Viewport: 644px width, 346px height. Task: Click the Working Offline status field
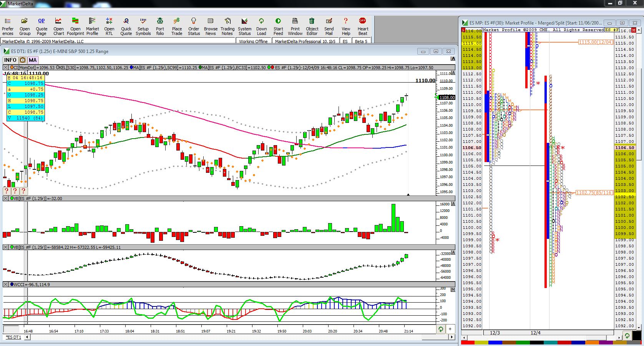click(x=254, y=41)
